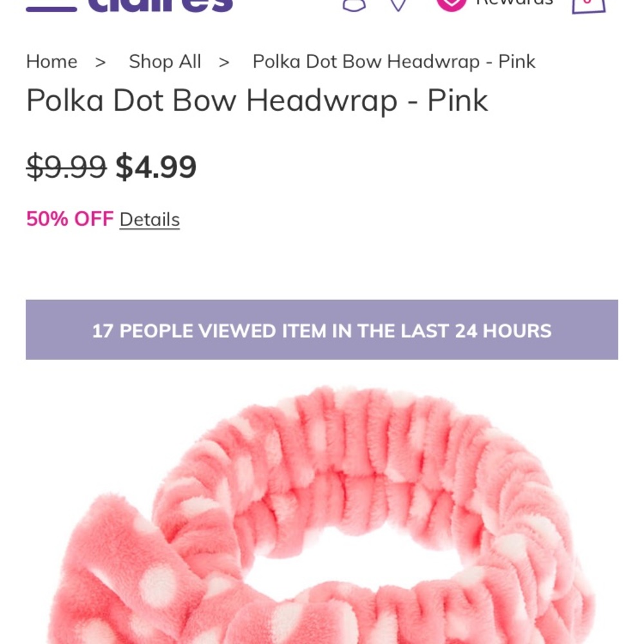
Task: Go to Home breadcrumb
Action: 52,62
